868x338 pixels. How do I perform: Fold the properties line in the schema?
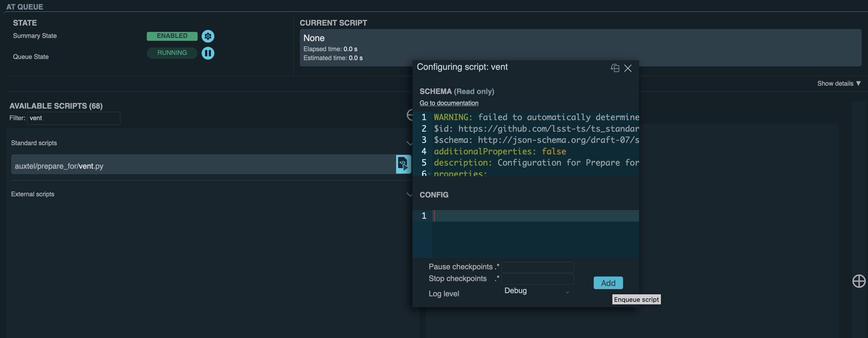429,174
